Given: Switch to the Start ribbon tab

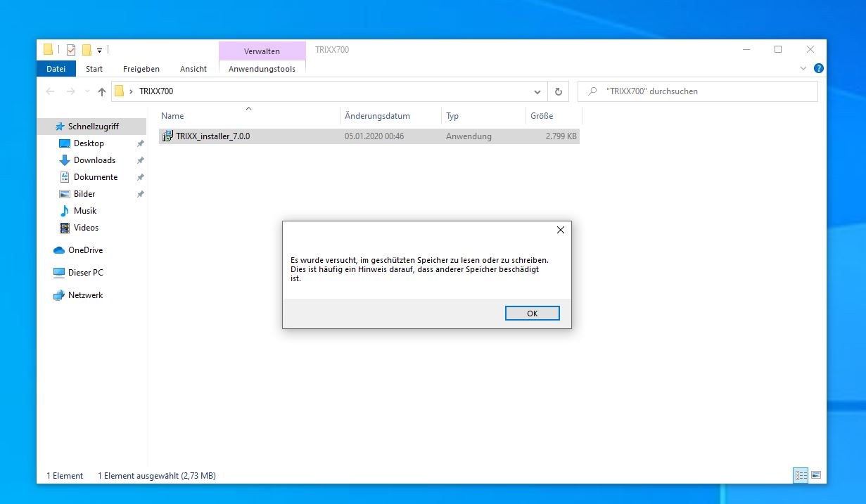Looking at the screenshot, I should (94, 69).
